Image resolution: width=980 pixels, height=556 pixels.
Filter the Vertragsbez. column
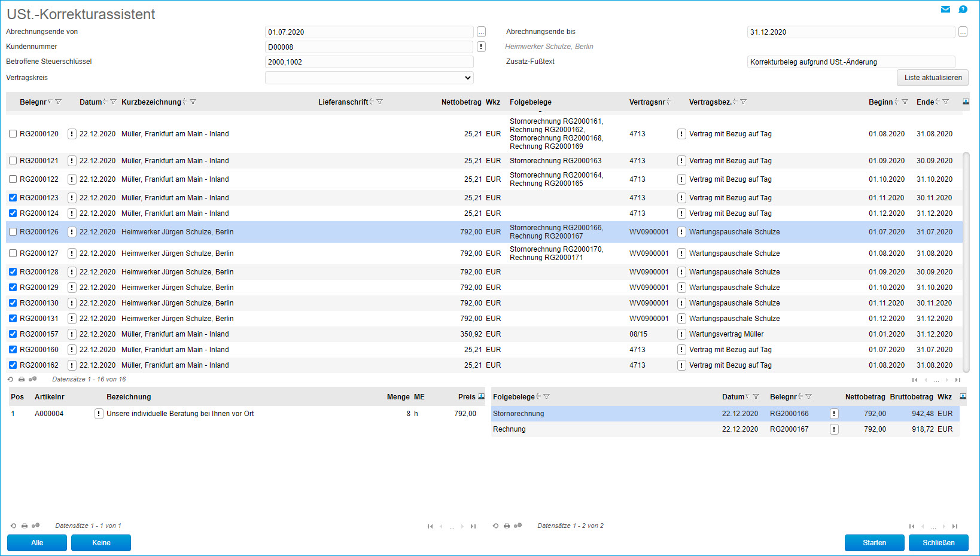coord(743,102)
